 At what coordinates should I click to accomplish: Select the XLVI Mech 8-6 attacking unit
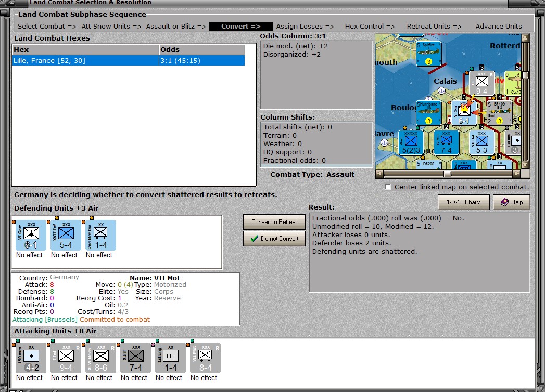pyautogui.click(x=101, y=358)
